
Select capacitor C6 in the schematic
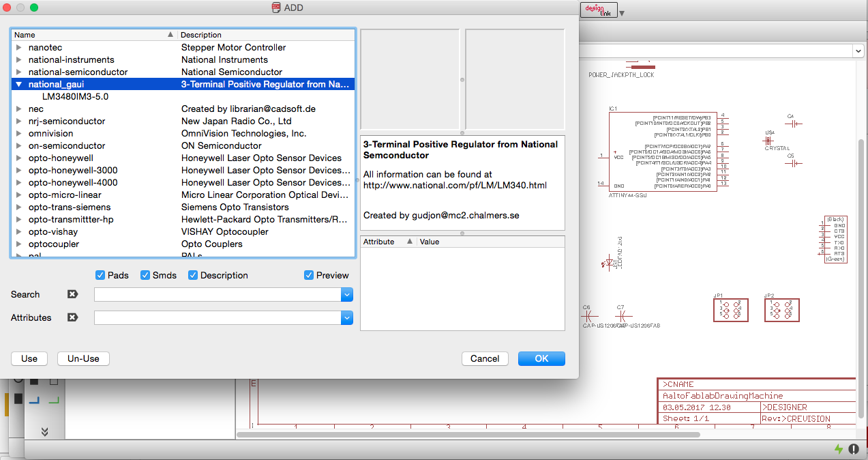[x=588, y=316]
